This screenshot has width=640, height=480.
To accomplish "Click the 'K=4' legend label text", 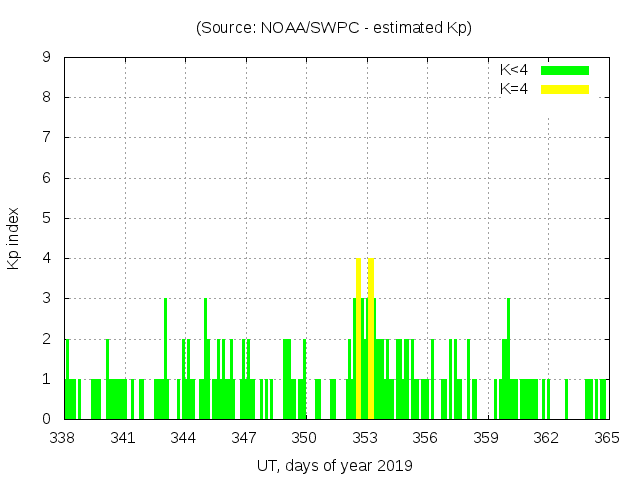I will click(x=514, y=89).
